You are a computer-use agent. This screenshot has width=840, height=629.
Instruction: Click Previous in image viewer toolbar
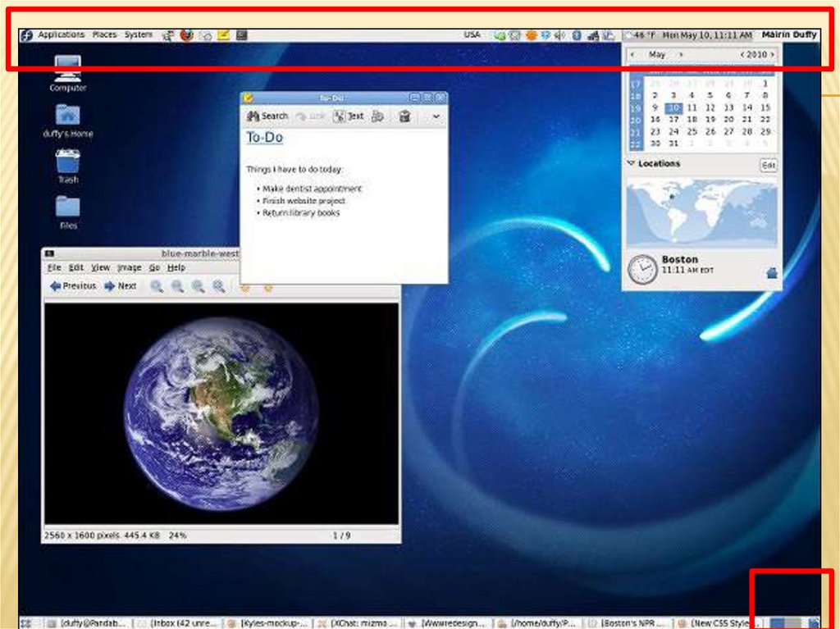click(x=73, y=286)
